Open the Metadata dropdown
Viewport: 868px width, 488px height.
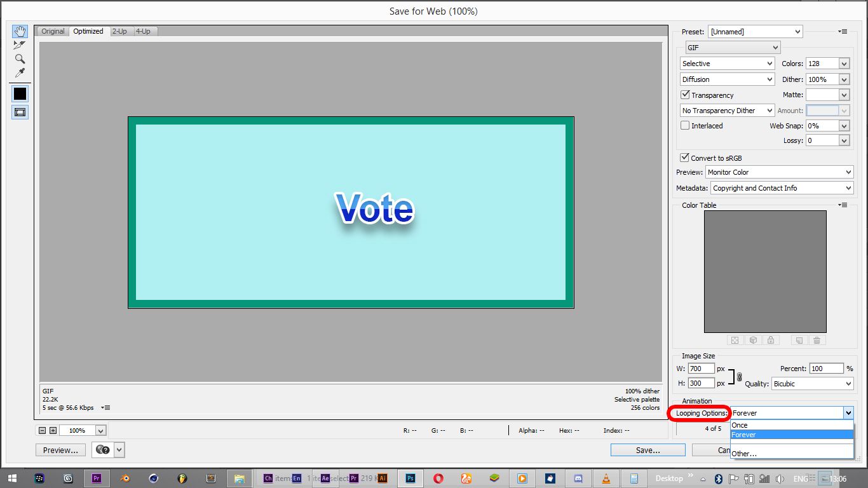(782, 188)
